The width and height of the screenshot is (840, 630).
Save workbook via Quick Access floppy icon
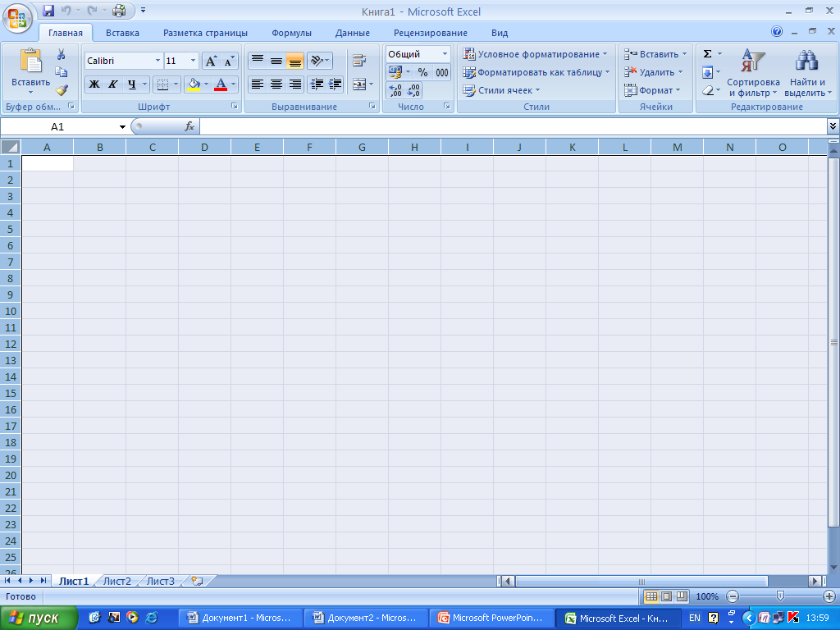(x=48, y=10)
